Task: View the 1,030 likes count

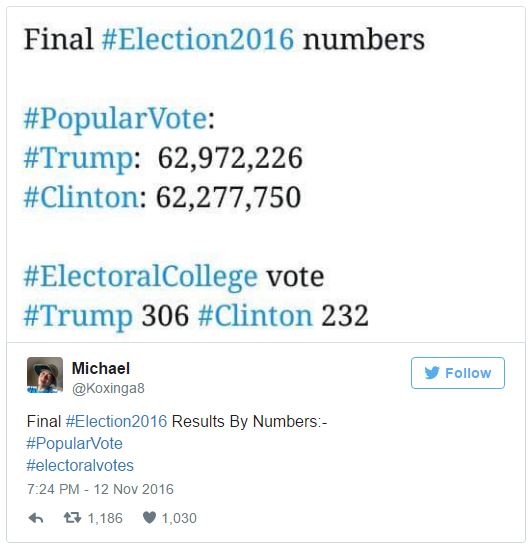Action: coord(179,518)
